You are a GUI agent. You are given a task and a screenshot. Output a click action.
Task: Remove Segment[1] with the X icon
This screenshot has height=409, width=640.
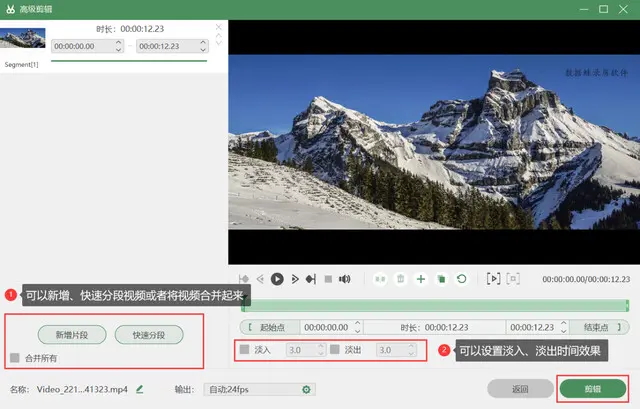point(220,27)
